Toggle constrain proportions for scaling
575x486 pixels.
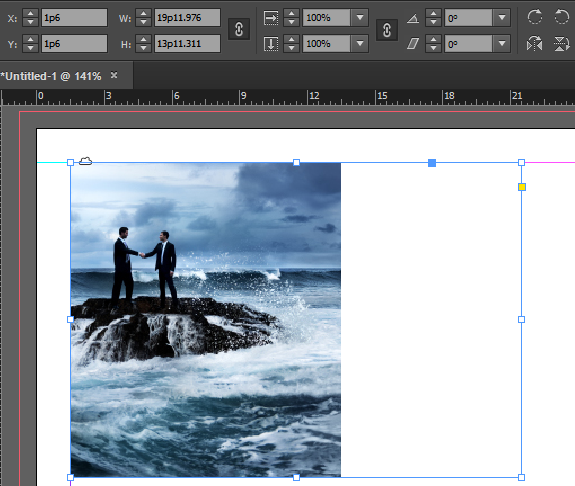tap(387, 30)
